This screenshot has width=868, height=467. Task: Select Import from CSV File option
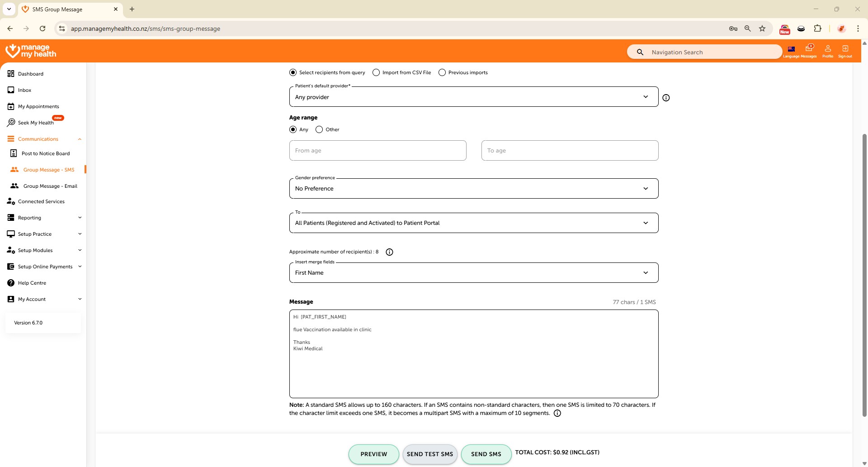[x=376, y=72]
